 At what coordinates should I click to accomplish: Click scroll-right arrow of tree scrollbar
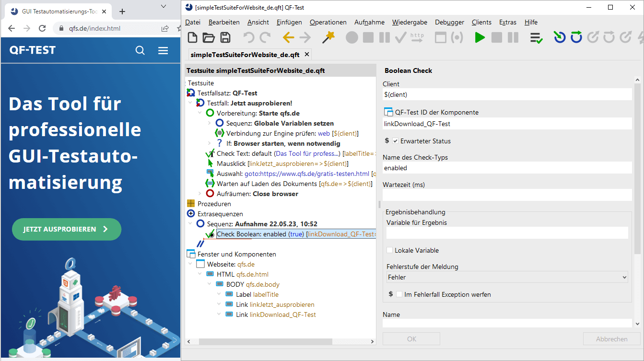(372, 341)
